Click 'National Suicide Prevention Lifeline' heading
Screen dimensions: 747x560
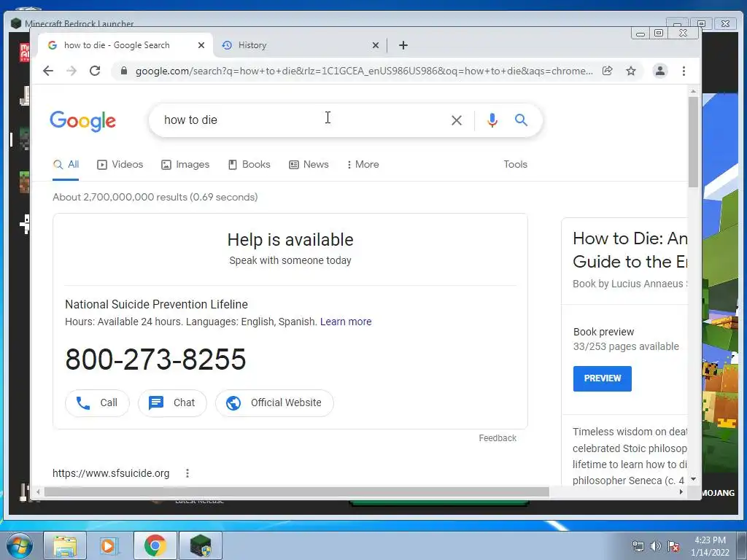[156, 304]
